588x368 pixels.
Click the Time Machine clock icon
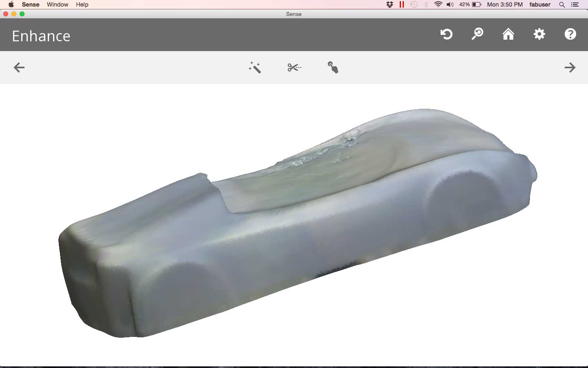(414, 4)
